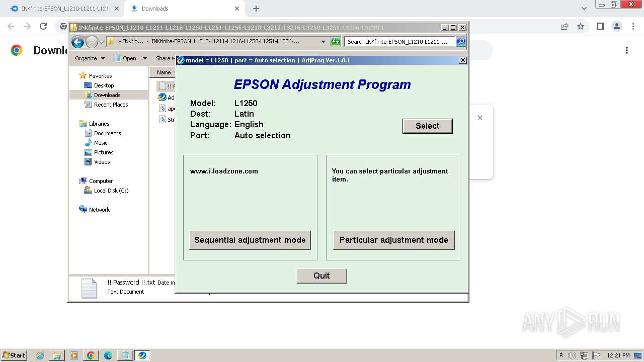Bookmark this page with the star icon
Screen dimensions: 644x362
tap(581, 26)
